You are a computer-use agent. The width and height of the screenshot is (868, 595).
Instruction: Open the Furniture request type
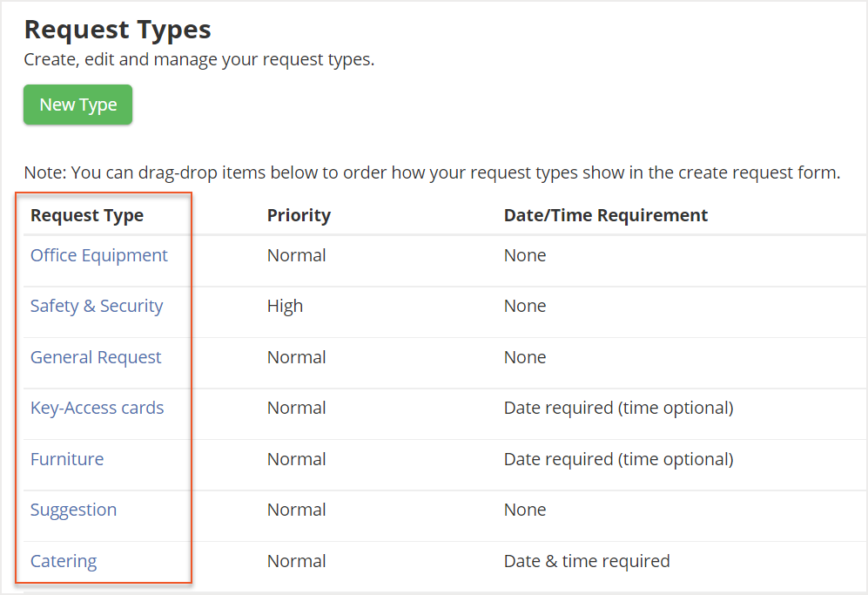coord(67,459)
